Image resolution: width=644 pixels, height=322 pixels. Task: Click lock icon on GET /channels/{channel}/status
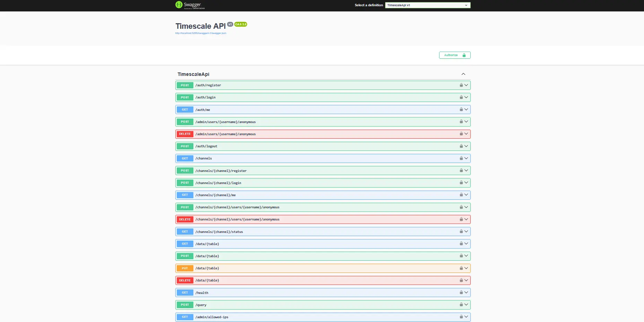[461, 232]
